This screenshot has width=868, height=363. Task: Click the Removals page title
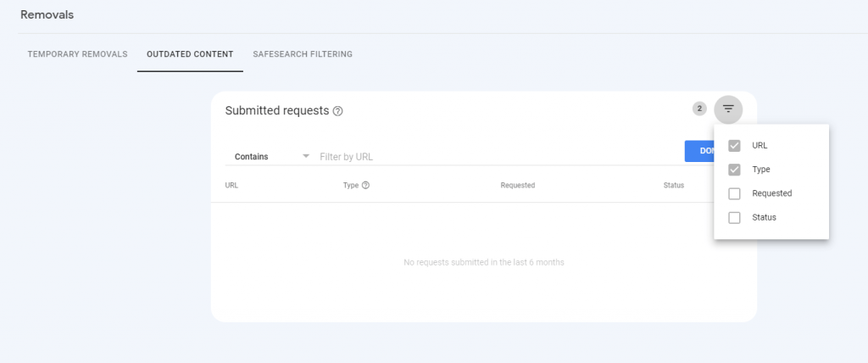47,15
